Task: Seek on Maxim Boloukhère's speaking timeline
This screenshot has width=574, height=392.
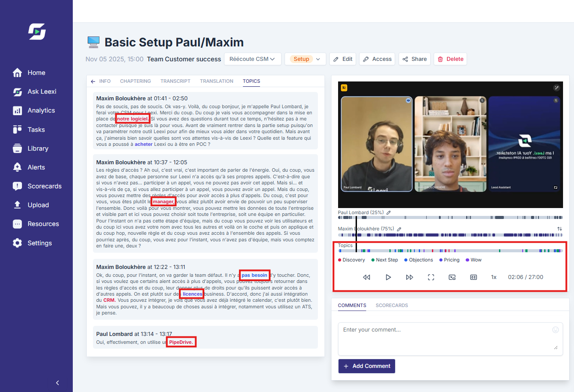Action: tap(450, 235)
